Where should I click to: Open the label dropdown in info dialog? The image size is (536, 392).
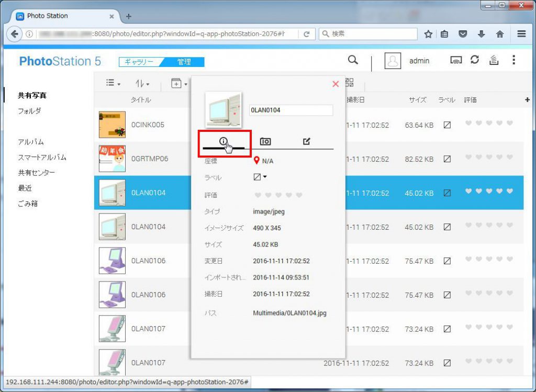[260, 177]
